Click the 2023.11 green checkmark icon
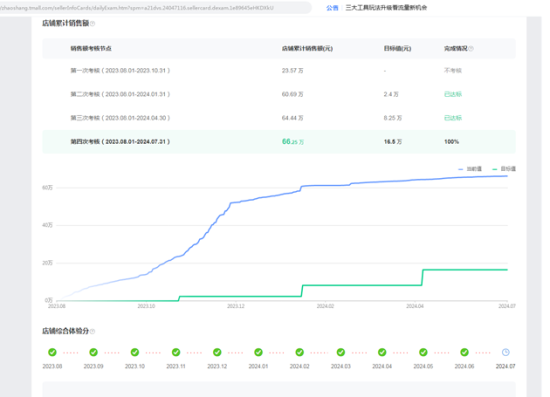Screen dimensions: 550x397 pyautogui.click(x=176, y=352)
